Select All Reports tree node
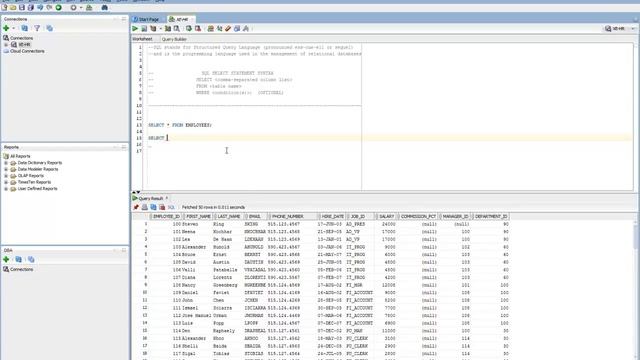Image resolution: width=640 pixels, height=360 pixels. point(20,156)
